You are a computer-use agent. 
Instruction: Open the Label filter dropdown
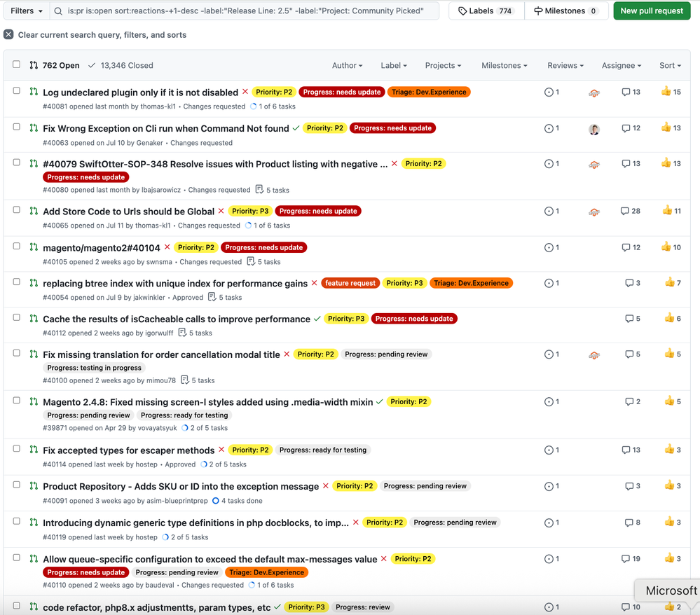394,65
